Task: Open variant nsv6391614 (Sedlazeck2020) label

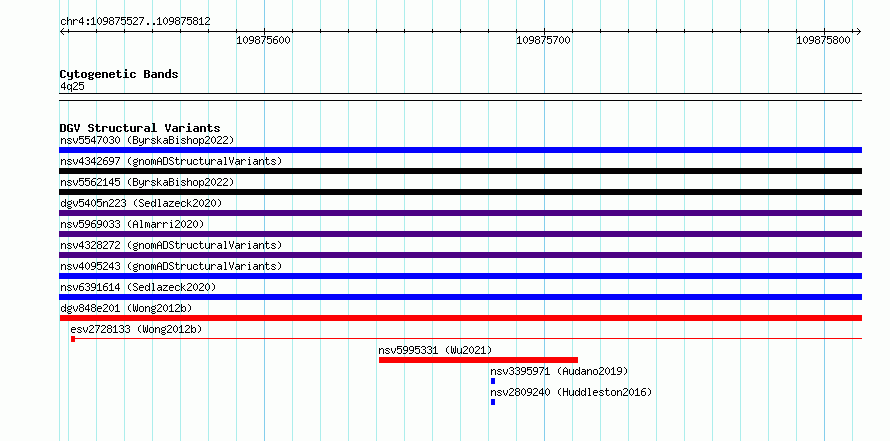Action: [138, 287]
